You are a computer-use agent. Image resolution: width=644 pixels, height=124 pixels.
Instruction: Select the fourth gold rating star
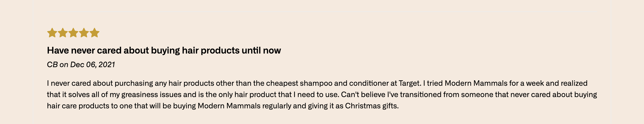[x=84, y=33]
